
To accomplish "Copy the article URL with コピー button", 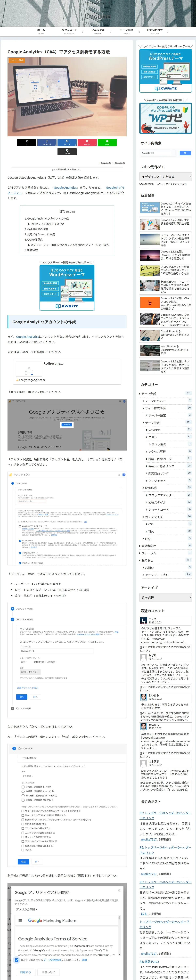I will click(x=67, y=152).
